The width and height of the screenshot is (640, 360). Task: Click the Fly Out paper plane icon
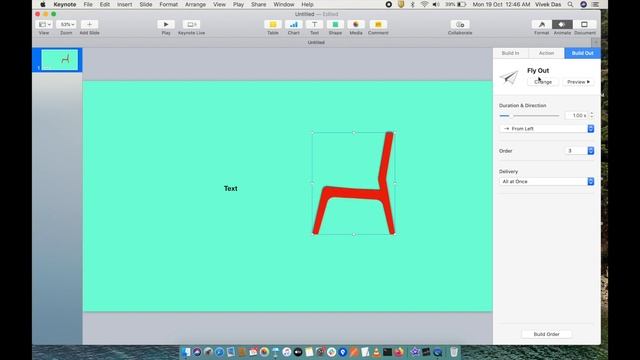(509, 77)
